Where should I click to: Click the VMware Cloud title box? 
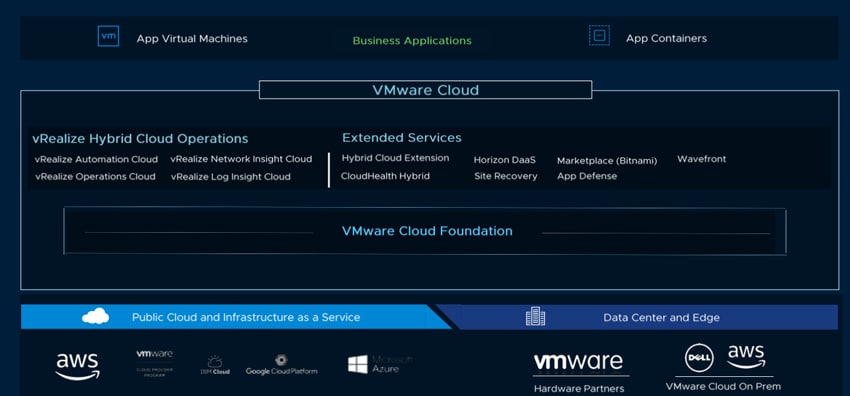426,90
